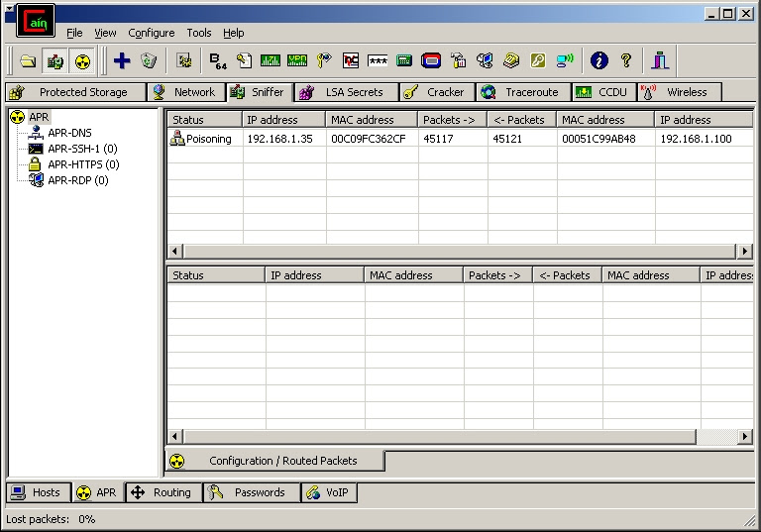Screen dimensions: 761x532
Task: Open the Wireless tab
Action: tap(680, 92)
